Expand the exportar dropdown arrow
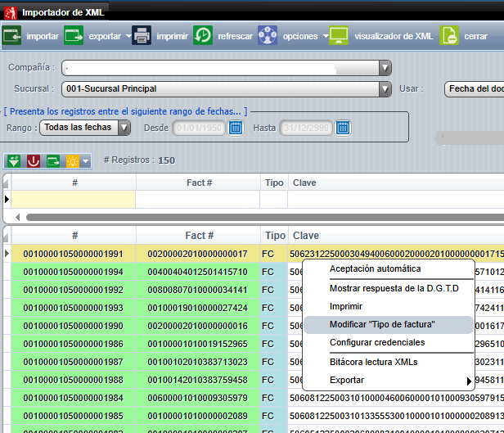Screen dimensions: 504x433 (x=128, y=36)
